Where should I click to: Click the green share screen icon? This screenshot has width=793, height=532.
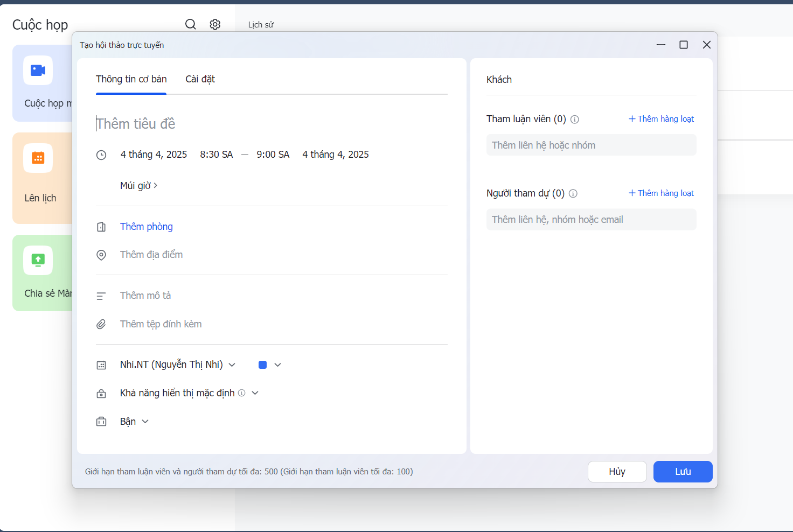(x=38, y=260)
